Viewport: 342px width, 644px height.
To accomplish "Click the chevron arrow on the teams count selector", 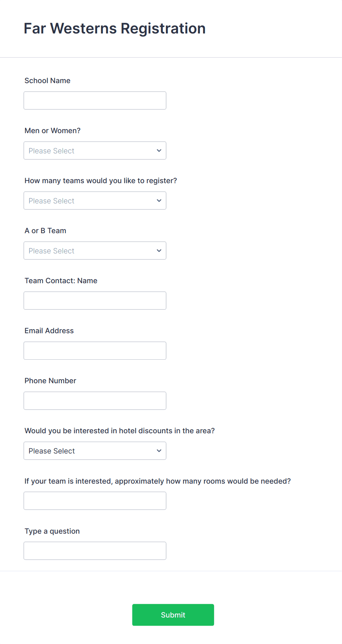I will 159,200.
